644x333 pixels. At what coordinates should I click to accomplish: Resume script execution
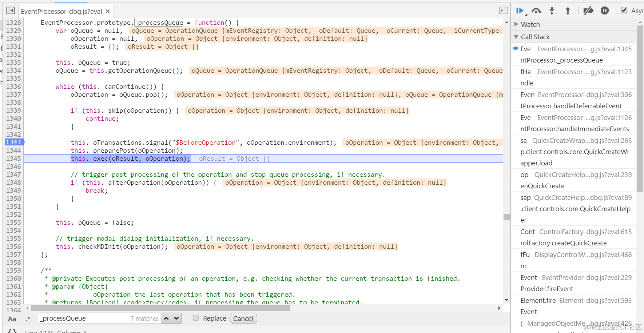pyautogui.click(x=521, y=11)
